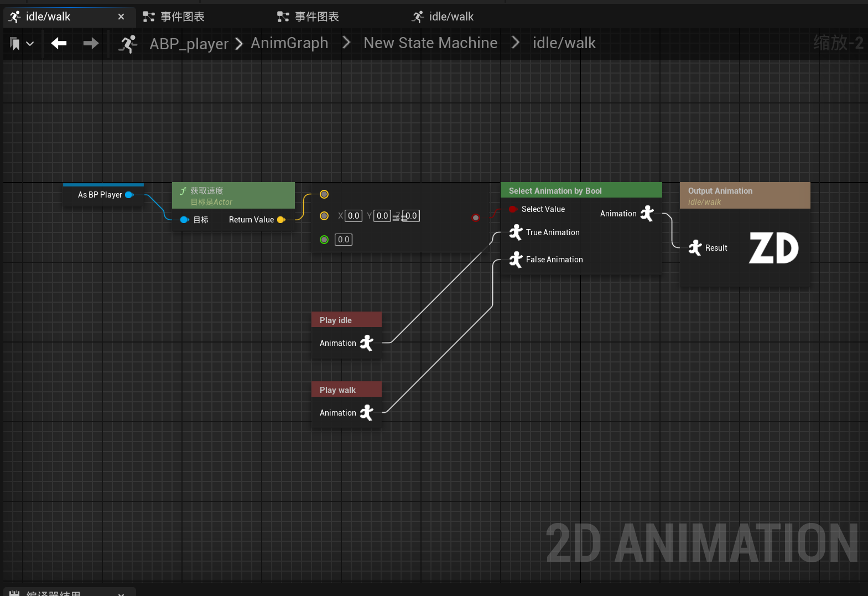Select the Output Animation node header

pos(745,195)
